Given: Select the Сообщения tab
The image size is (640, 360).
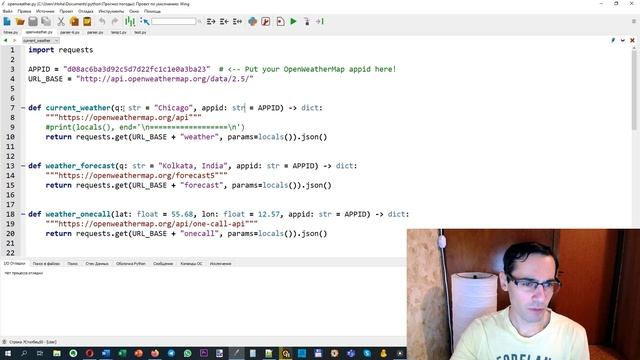Looking at the screenshot, I should click(x=163, y=264).
